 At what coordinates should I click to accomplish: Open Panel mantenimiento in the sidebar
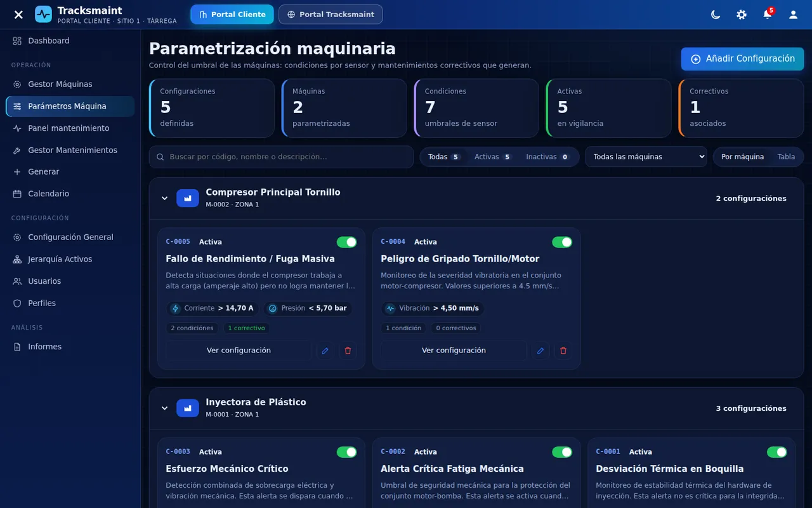pyautogui.click(x=70, y=128)
